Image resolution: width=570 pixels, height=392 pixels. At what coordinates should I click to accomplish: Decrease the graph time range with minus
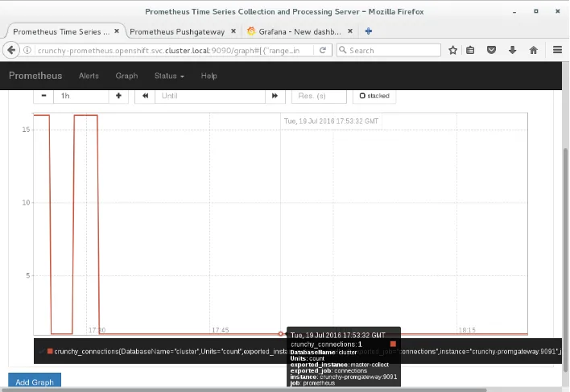tap(43, 96)
